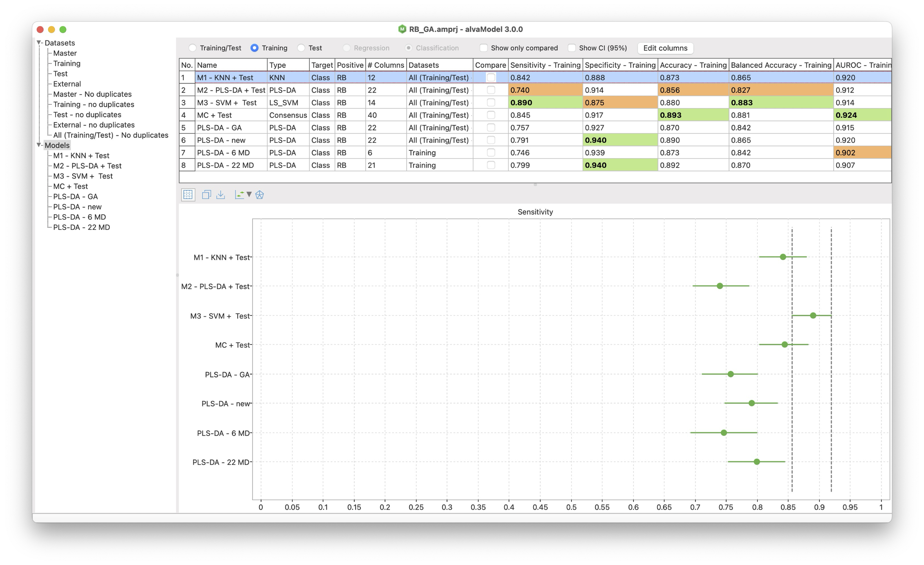
Task: Collapse the Models tree node
Action: pyautogui.click(x=39, y=145)
